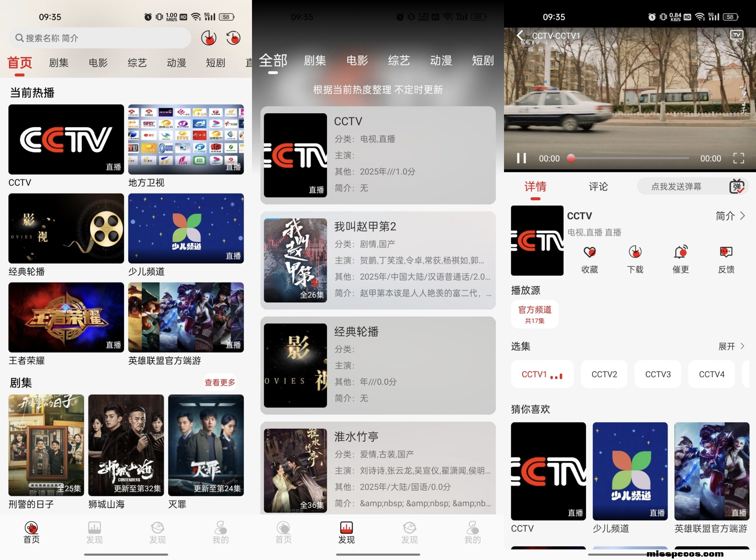
Task: Switch to the 电影 tab in the left screen
Action: [x=98, y=63]
